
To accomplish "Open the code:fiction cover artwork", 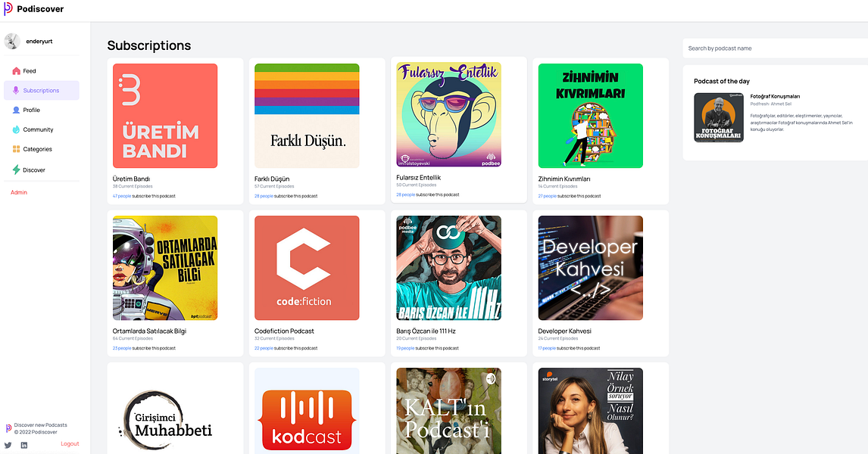I will (x=307, y=268).
